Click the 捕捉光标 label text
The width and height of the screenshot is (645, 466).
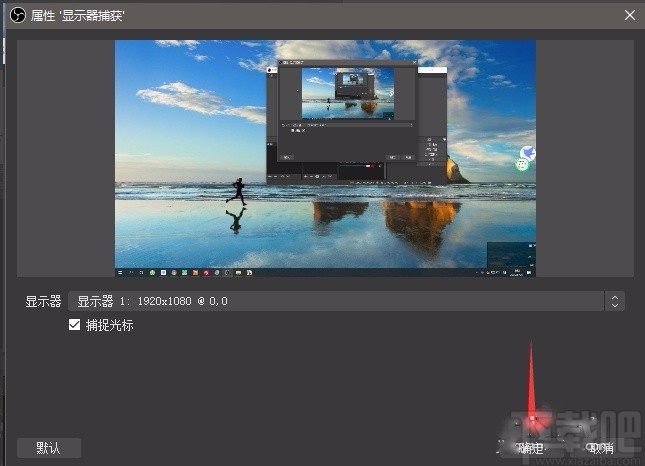(x=109, y=325)
